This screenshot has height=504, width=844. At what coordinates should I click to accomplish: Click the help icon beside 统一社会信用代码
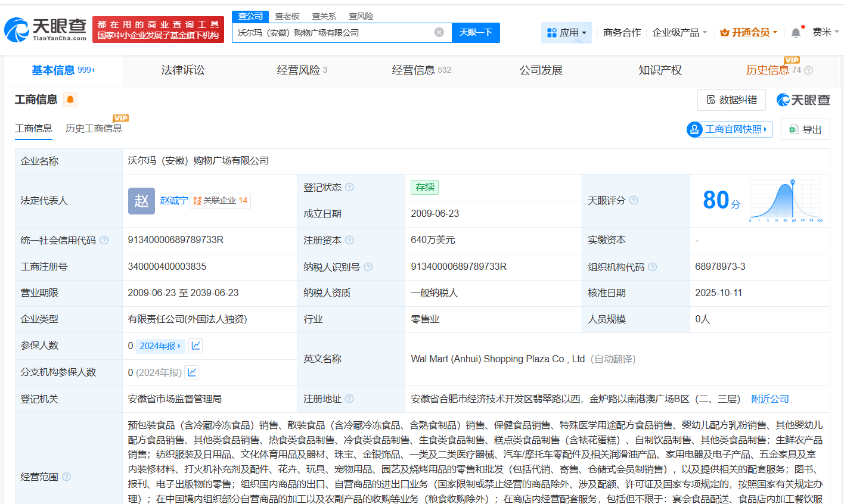(x=104, y=239)
